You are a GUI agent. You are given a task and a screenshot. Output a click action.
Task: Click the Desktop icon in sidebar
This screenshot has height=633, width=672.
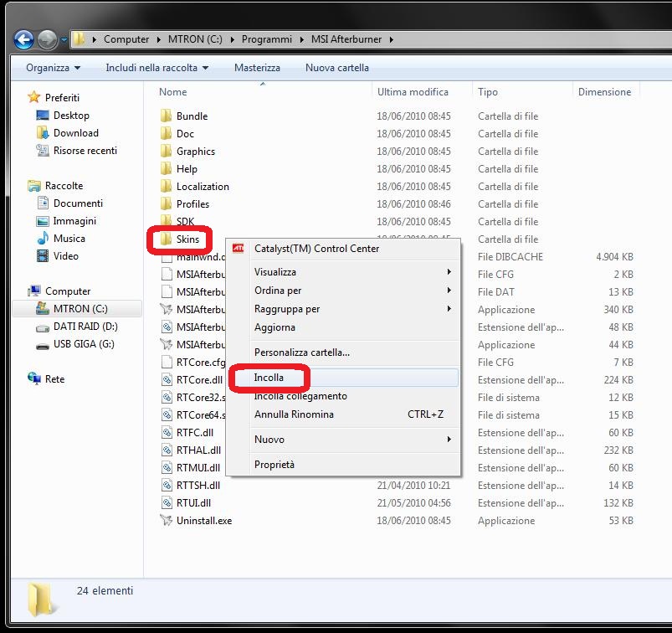pyautogui.click(x=43, y=115)
